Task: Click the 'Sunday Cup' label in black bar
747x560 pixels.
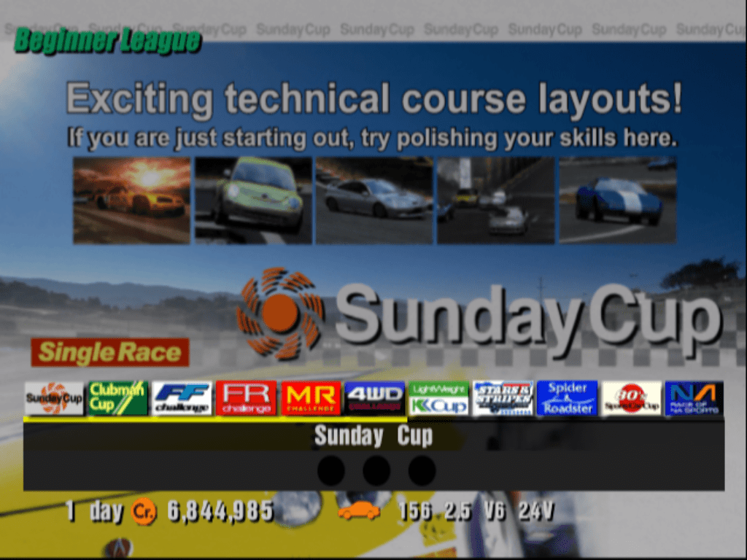Action: click(x=373, y=435)
